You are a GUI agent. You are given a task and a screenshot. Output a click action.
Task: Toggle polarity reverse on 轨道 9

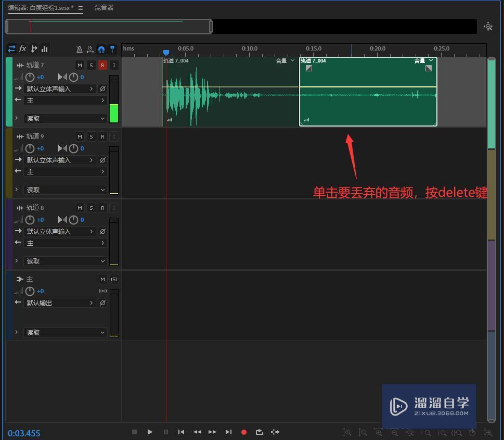click(102, 160)
